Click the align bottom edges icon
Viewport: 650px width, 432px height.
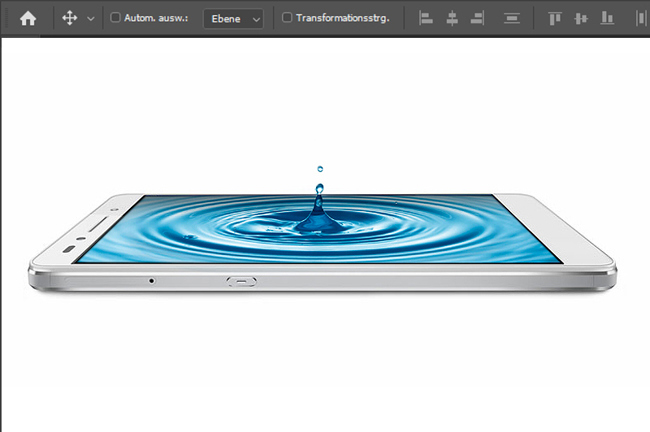tap(606, 18)
